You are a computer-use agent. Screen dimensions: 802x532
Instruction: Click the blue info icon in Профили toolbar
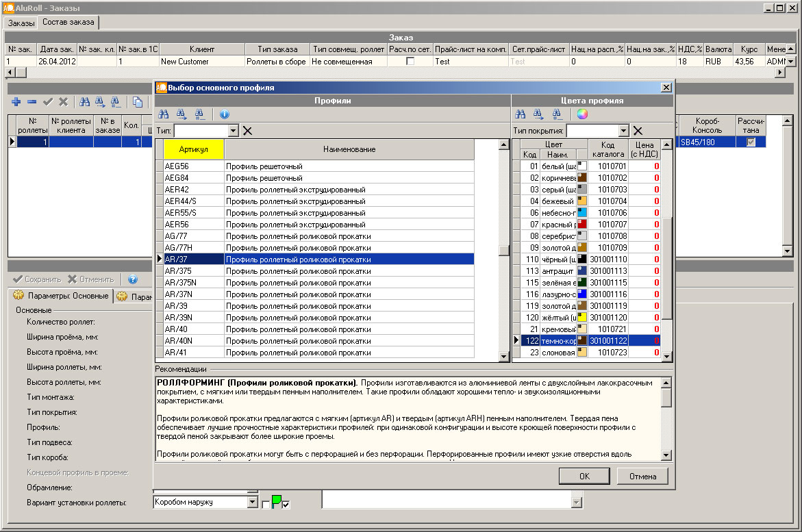(224, 114)
